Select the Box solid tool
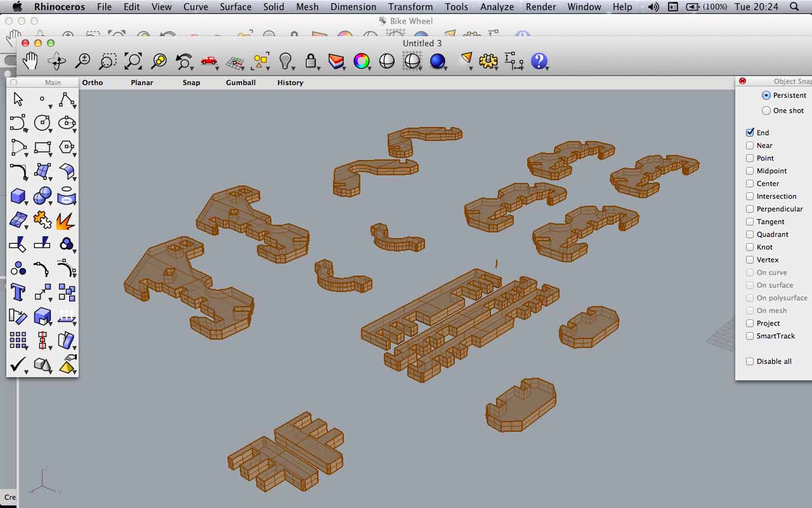The height and width of the screenshot is (508, 812). (x=18, y=196)
